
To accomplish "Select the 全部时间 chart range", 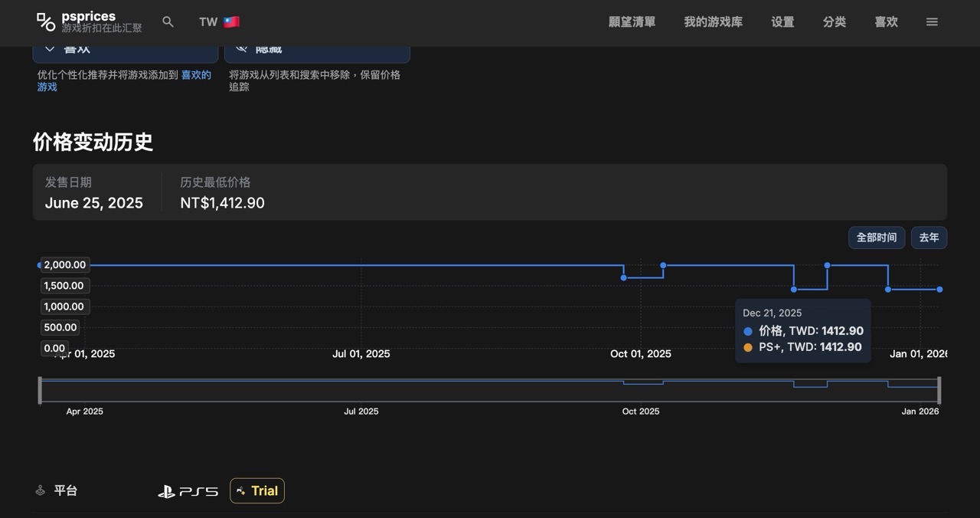I will coord(876,238).
